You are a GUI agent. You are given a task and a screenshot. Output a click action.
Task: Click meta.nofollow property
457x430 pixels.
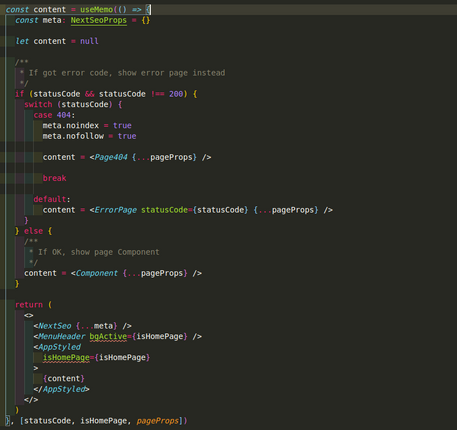coord(73,136)
